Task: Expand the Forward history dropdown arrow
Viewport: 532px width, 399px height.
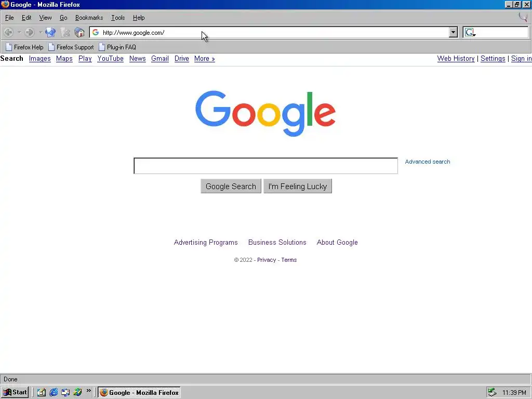Action: [x=41, y=33]
